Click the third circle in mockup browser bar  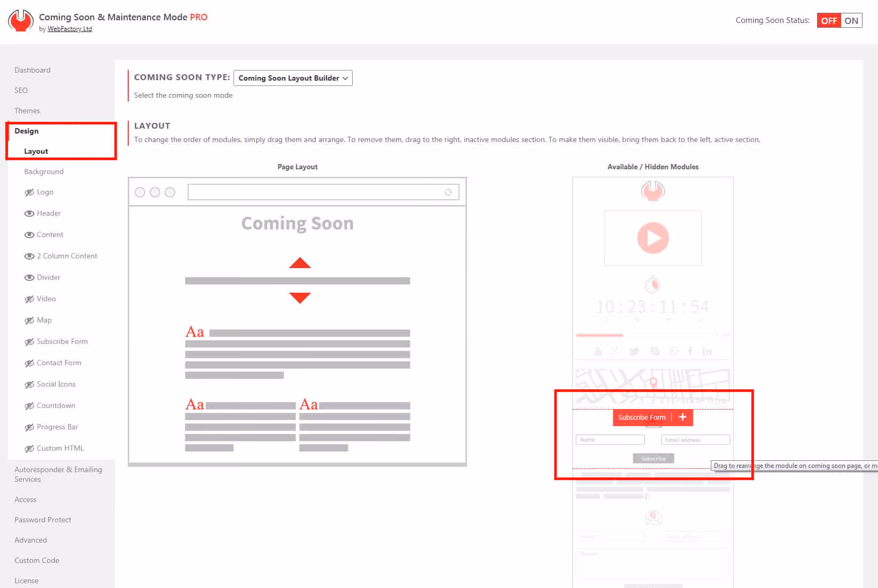(170, 192)
